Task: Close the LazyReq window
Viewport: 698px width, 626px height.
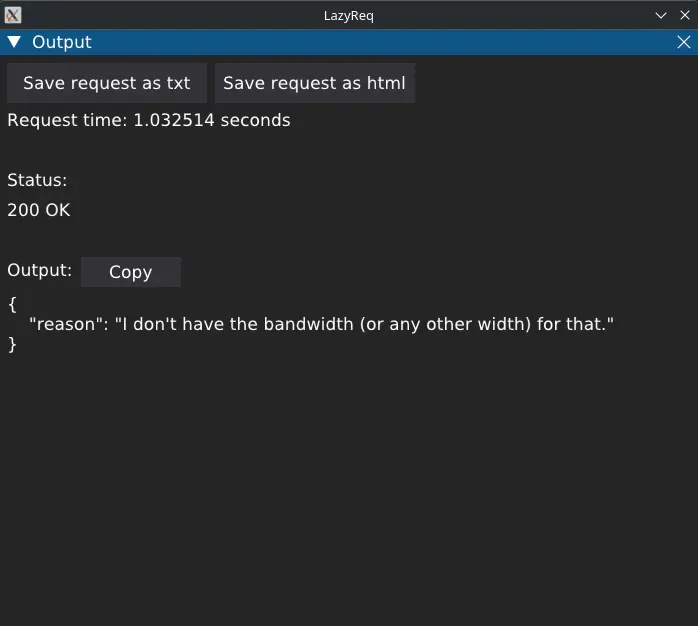Action: pyautogui.click(x=685, y=16)
